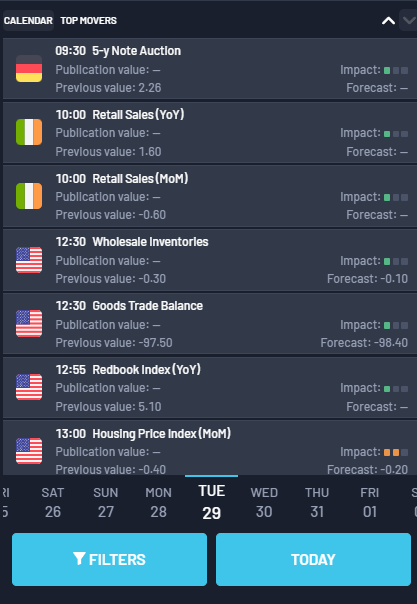Image resolution: width=417 pixels, height=604 pixels.
Task: Jump to Today in the calendar
Action: click(x=313, y=559)
